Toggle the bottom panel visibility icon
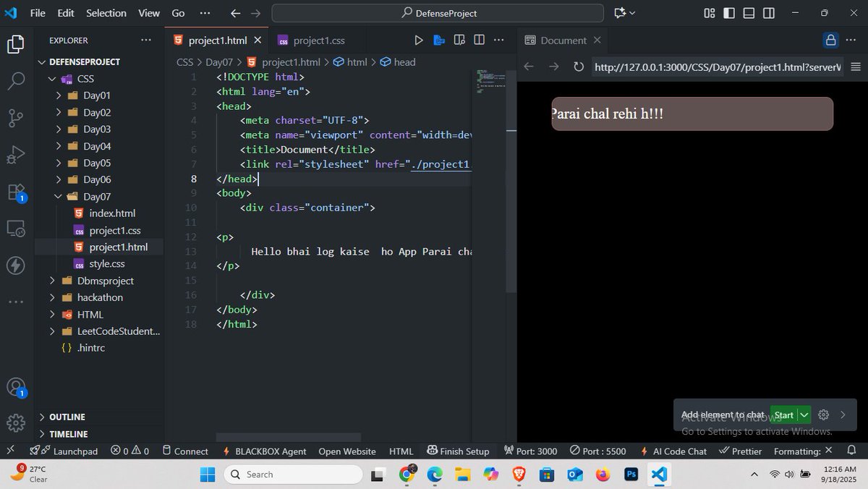Image resolution: width=868 pixels, height=489 pixels. pos(748,12)
